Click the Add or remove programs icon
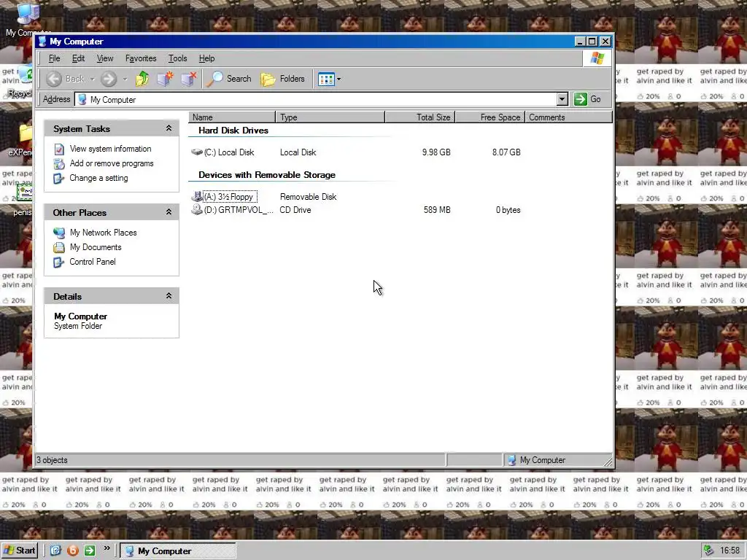Screen dimensions: 747x560 coord(59,164)
